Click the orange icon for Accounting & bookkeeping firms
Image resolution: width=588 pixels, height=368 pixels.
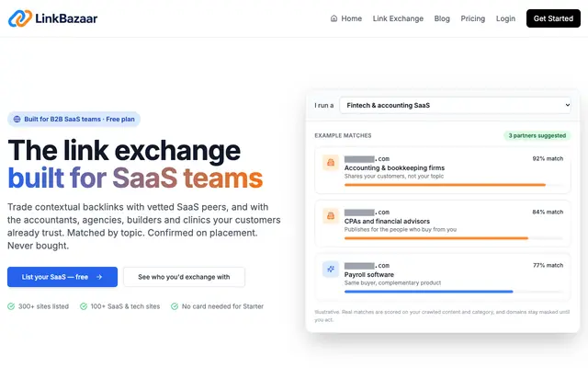coord(331,163)
